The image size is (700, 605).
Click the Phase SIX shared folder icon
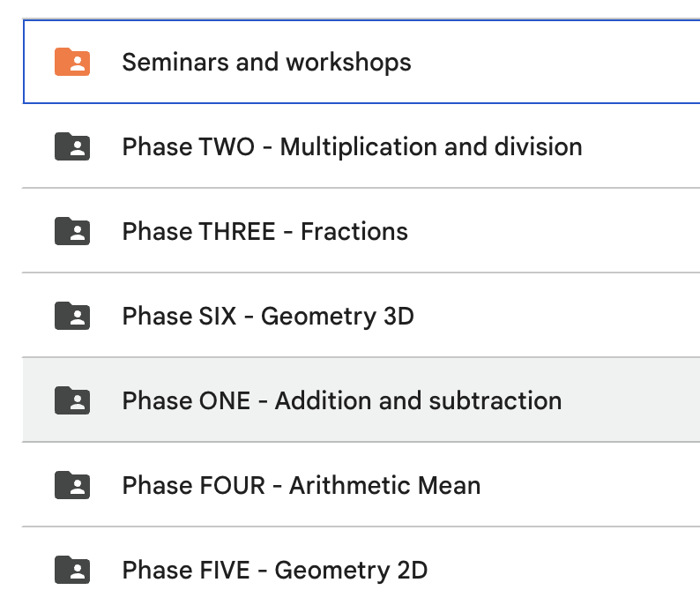72,316
